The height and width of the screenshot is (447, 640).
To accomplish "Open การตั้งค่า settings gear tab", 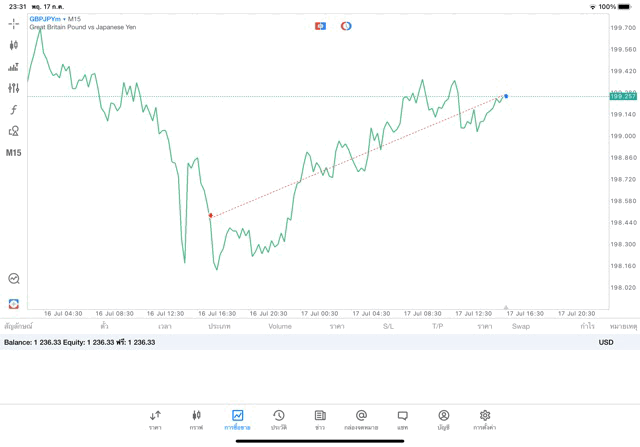I will [x=485, y=420].
